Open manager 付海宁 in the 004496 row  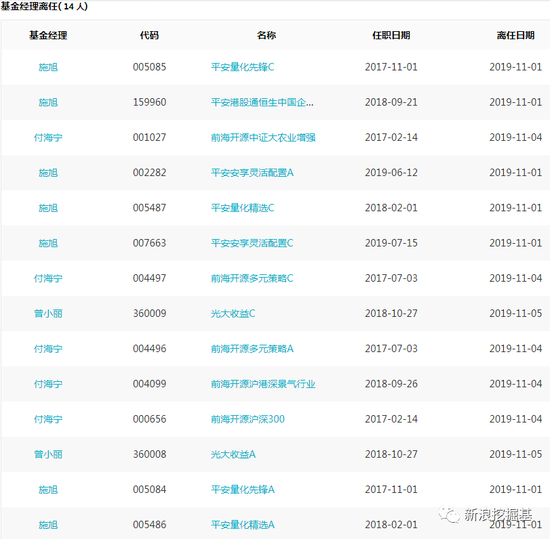click(48, 349)
